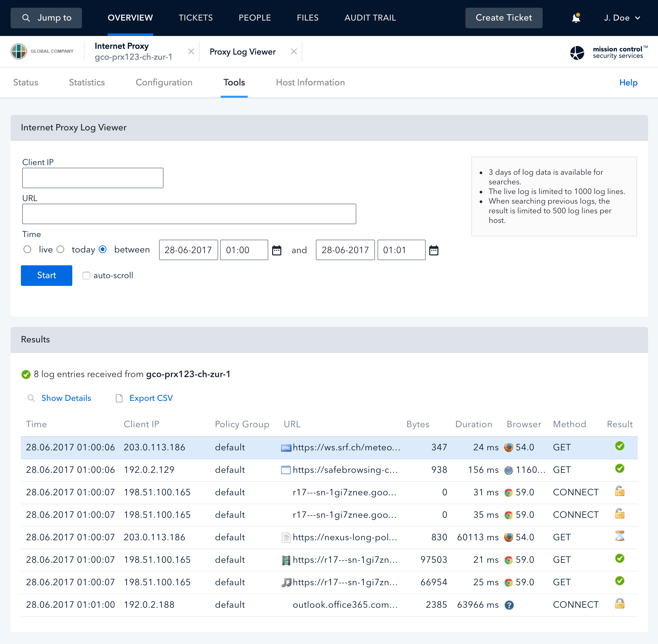
Task: Go to the Host Information tab
Action: pyautogui.click(x=310, y=83)
